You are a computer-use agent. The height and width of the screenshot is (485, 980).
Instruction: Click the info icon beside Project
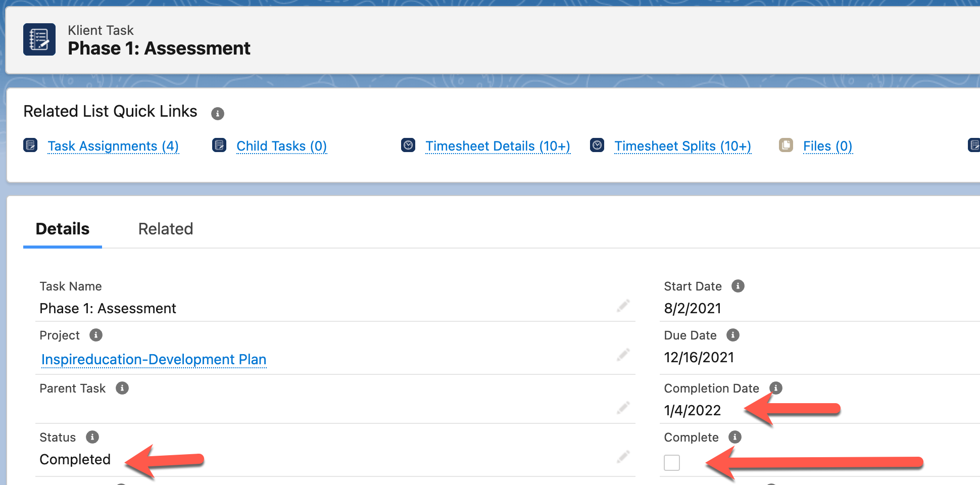tap(97, 335)
